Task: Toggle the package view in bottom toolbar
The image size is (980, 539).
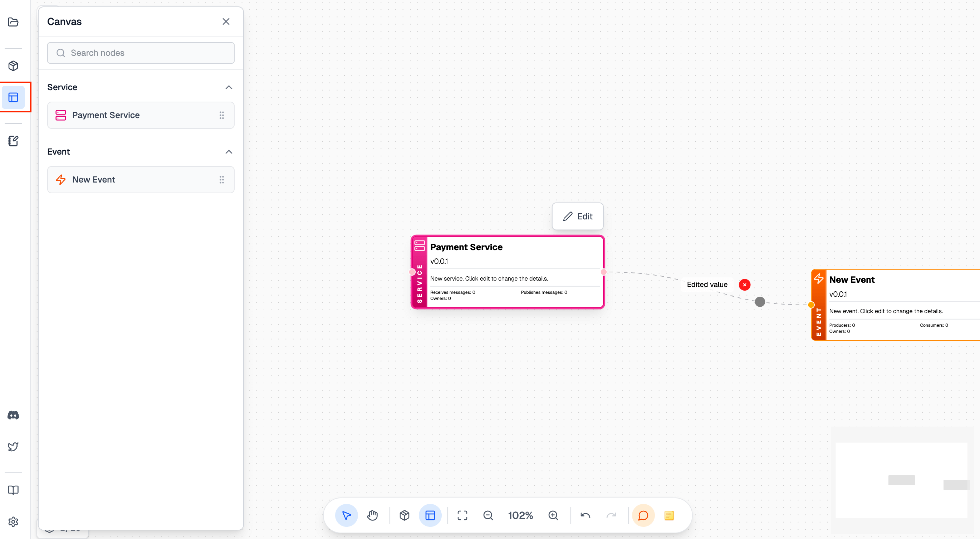Action: pyautogui.click(x=405, y=515)
